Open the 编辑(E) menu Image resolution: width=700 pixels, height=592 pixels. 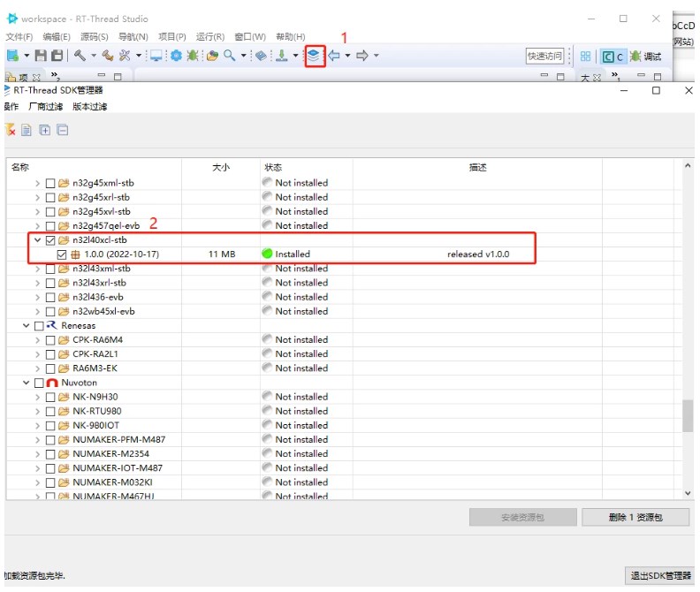[x=57, y=36]
